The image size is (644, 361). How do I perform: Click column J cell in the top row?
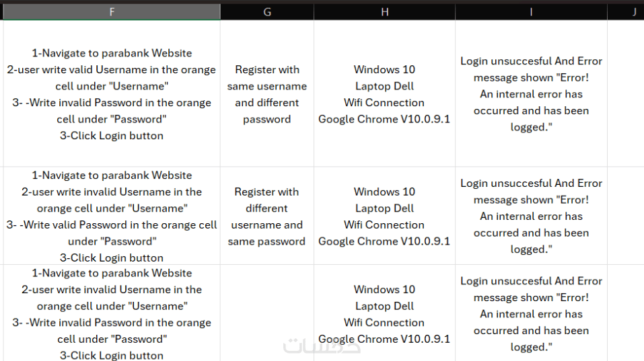pyautogui.click(x=627, y=94)
